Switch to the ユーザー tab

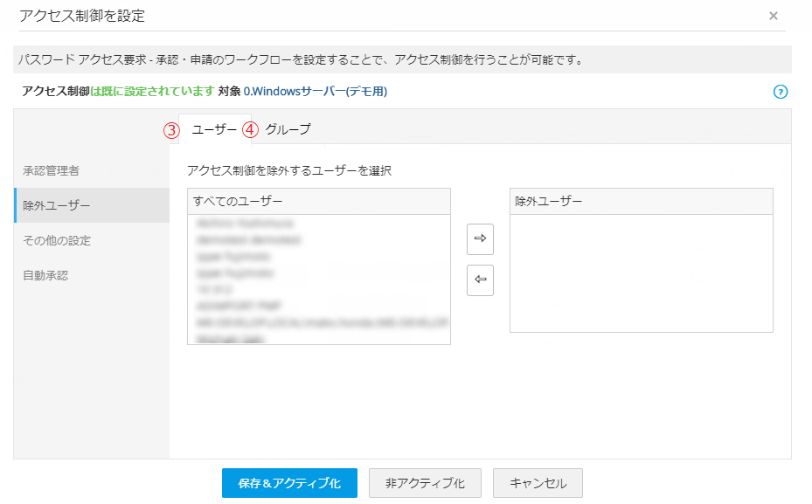tap(214, 129)
